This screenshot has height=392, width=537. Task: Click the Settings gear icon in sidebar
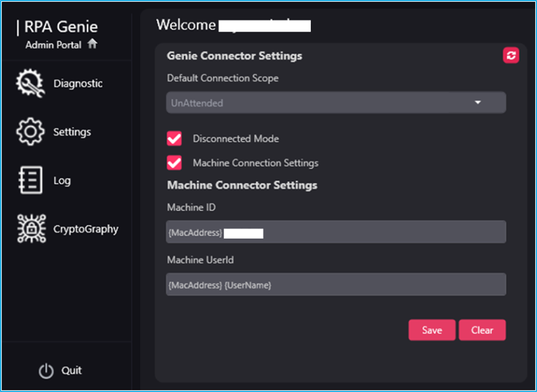29,133
